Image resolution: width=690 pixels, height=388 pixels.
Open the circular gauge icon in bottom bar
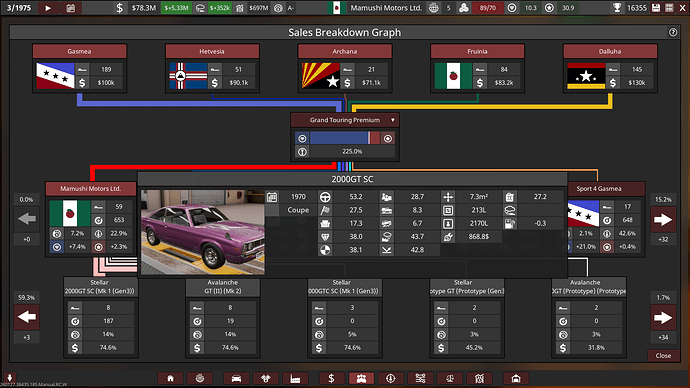391,378
